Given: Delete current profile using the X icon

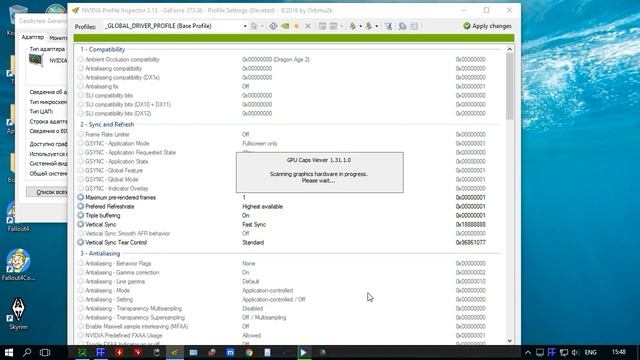Looking at the screenshot, I should [x=308, y=26].
